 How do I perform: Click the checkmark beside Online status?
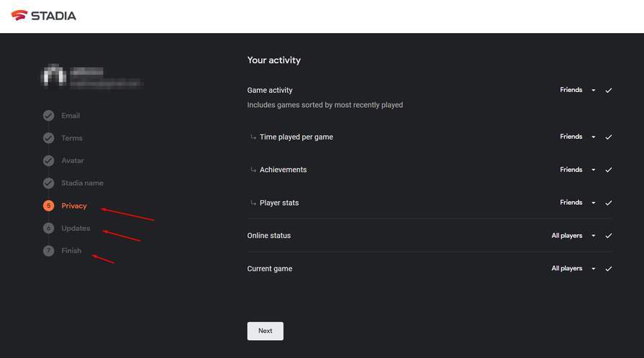point(609,236)
